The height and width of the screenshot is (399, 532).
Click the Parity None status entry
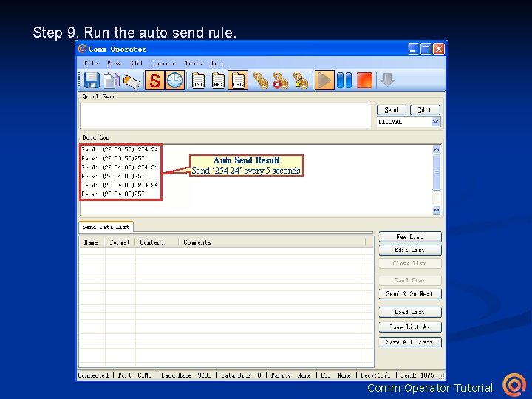click(x=291, y=375)
